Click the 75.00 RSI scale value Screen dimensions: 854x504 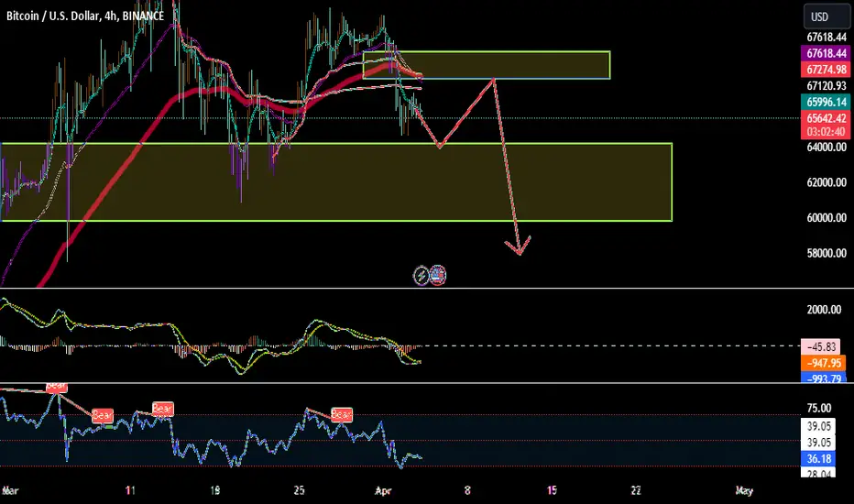pyautogui.click(x=818, y=408)
